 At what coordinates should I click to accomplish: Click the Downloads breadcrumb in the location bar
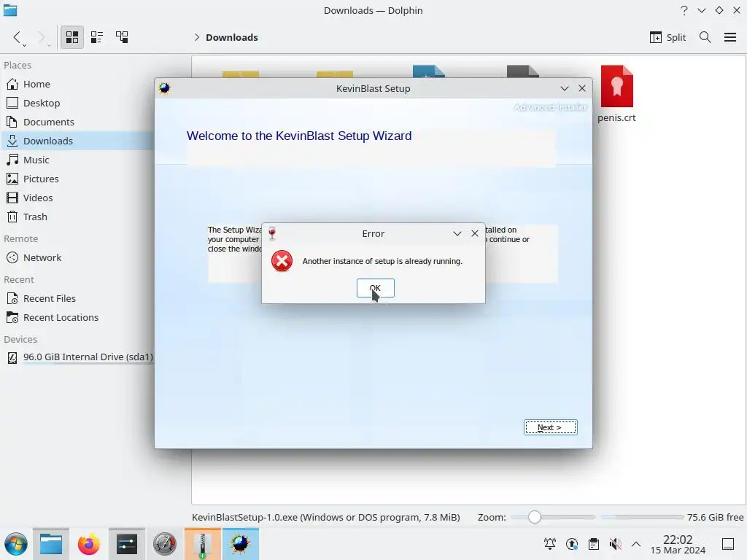point(231,37)
